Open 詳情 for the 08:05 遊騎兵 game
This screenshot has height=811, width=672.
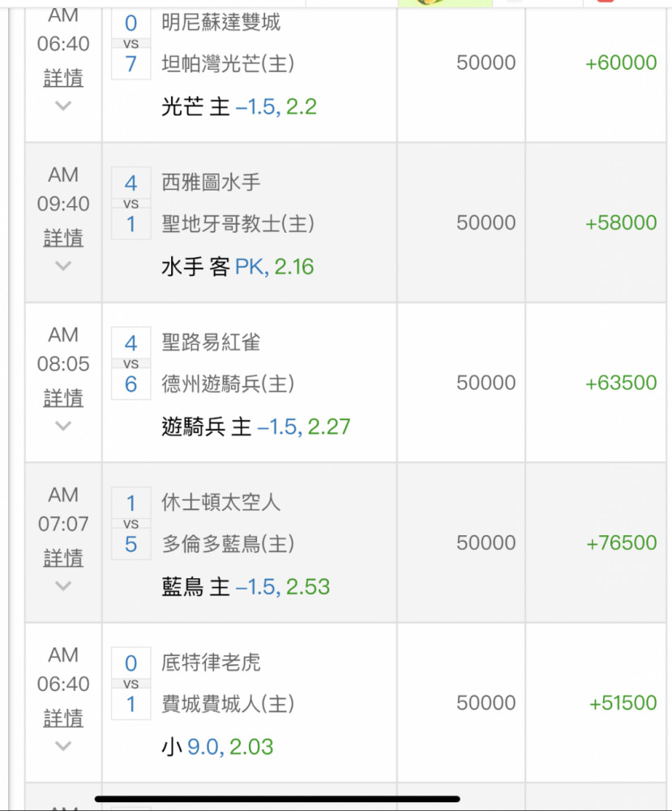(x=63, y=397)
